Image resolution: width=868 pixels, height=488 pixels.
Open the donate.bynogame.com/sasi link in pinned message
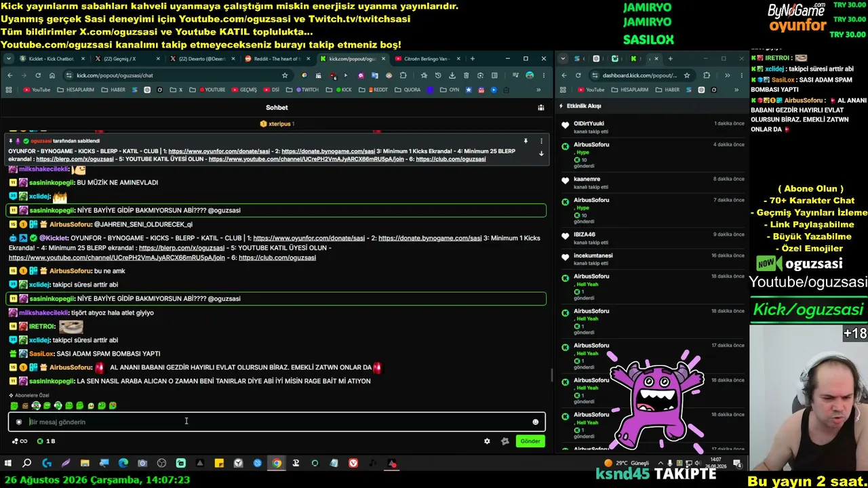(x=328, y=151)
